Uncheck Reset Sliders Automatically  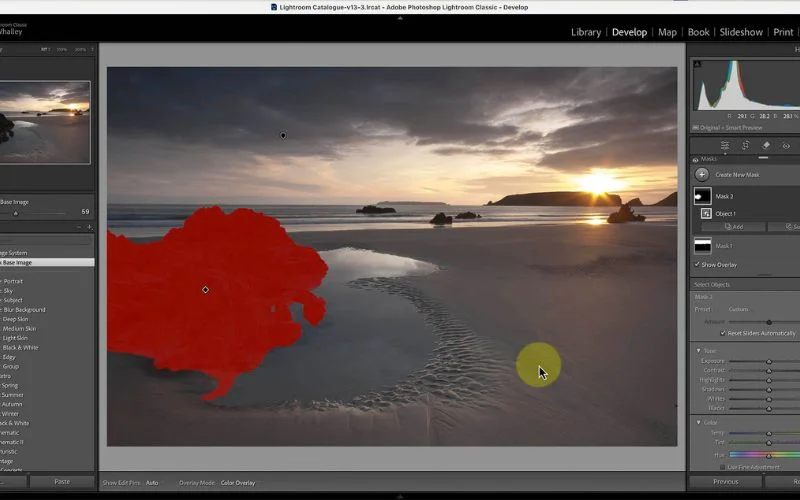point(724,333)
